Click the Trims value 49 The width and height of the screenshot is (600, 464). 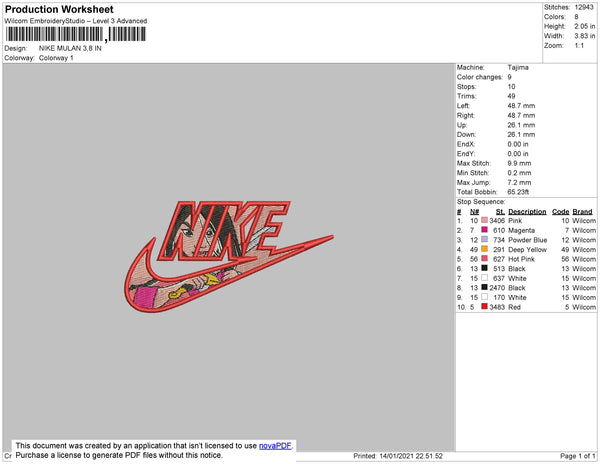click(x=511, y=96)
